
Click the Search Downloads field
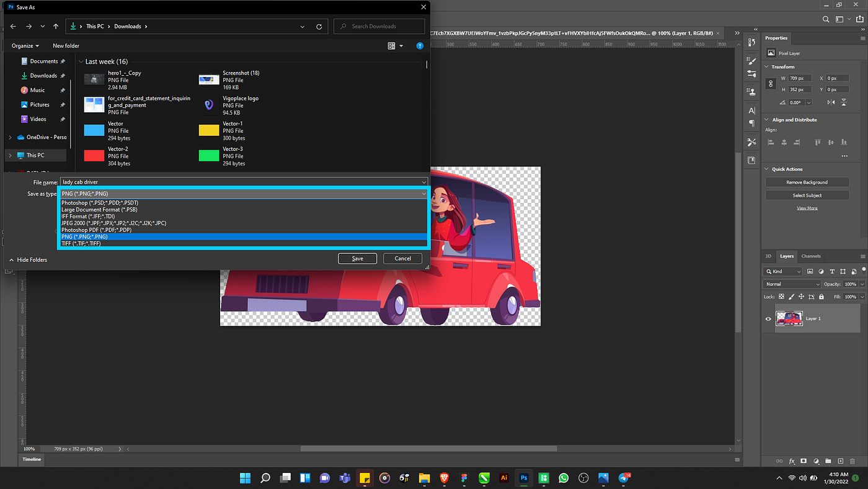pyautogui.click(x=379, y=27)
